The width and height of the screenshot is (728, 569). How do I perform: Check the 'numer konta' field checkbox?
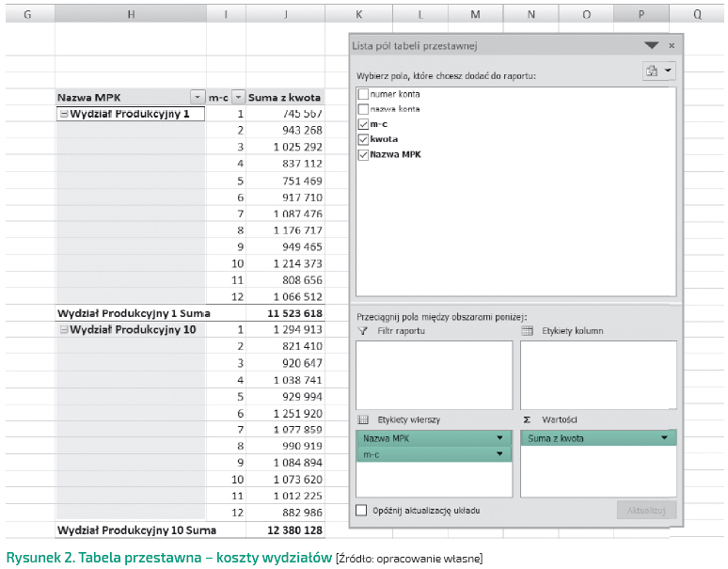tap(363, 94)
